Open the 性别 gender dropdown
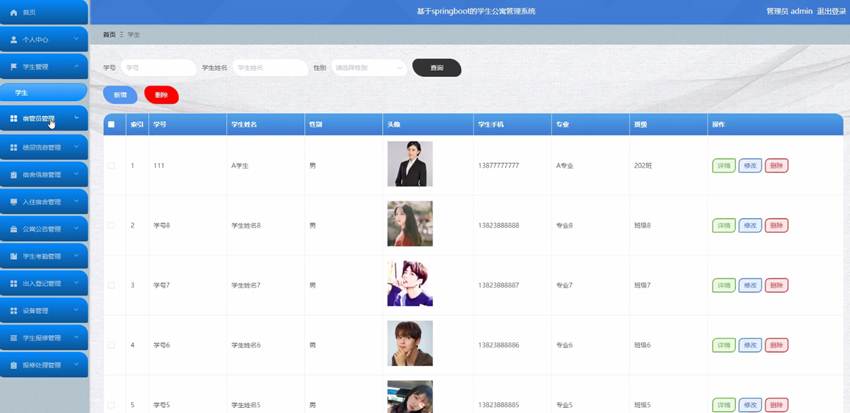This screenshot has width=850, height=413. 369,68
